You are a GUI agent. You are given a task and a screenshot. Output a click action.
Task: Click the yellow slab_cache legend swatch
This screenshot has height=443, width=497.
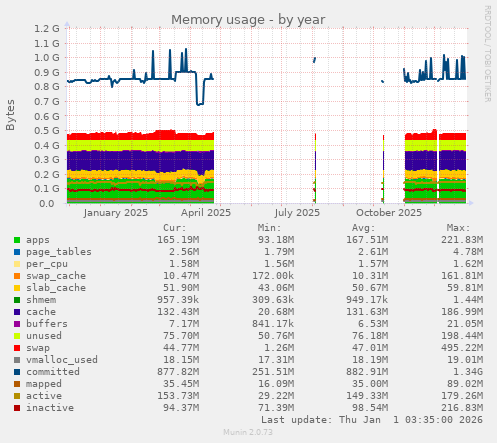[x=17, y=288]
